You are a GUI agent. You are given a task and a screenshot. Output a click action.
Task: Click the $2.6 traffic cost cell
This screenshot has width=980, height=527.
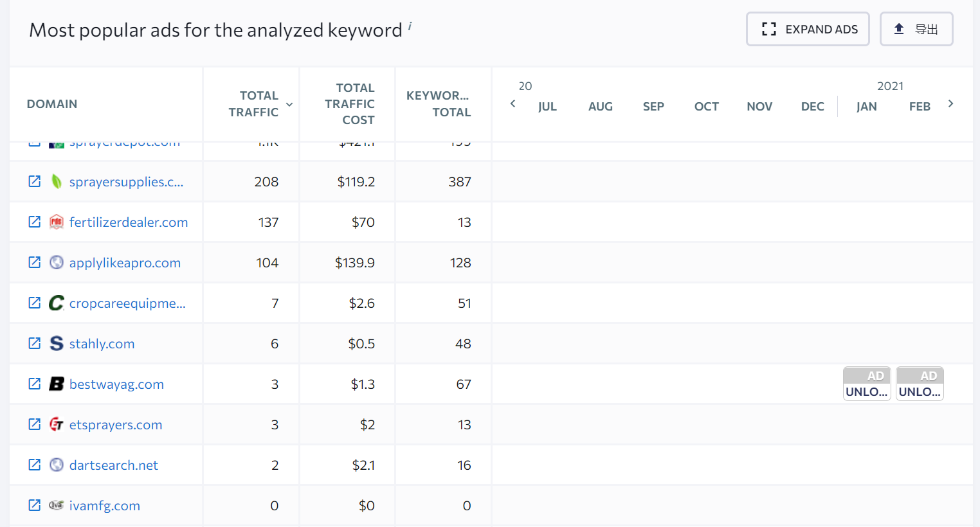[362, 303]
